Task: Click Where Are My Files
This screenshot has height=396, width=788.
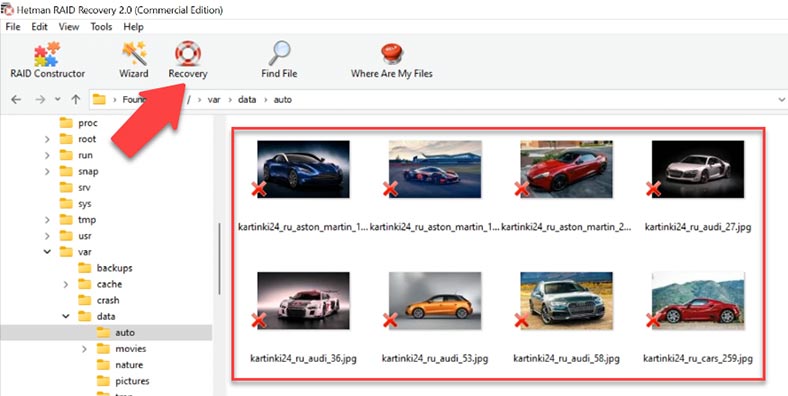Action: point(391,60)
